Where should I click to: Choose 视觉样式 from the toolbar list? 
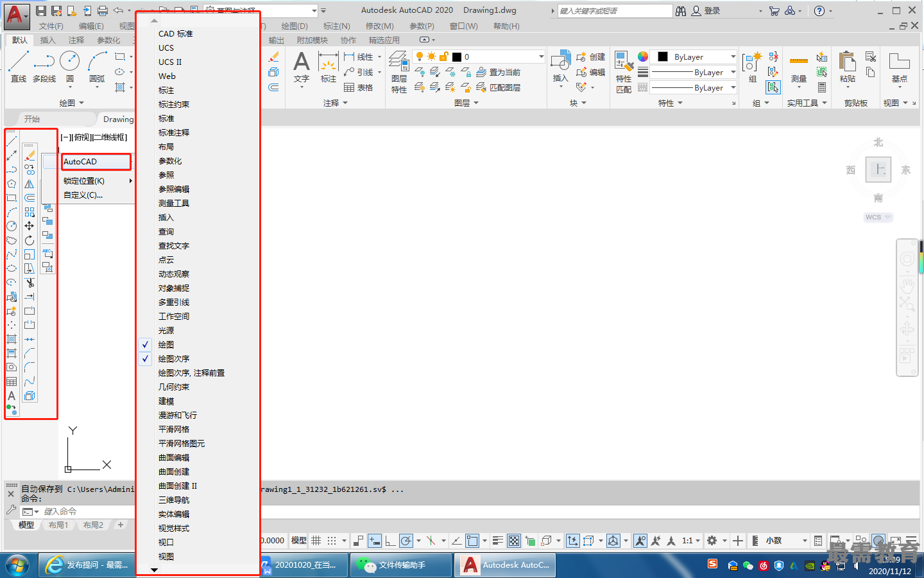174,529
